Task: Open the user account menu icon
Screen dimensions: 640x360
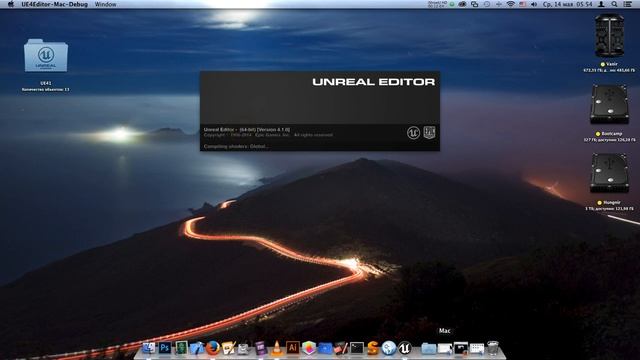Action: point(601,4)
